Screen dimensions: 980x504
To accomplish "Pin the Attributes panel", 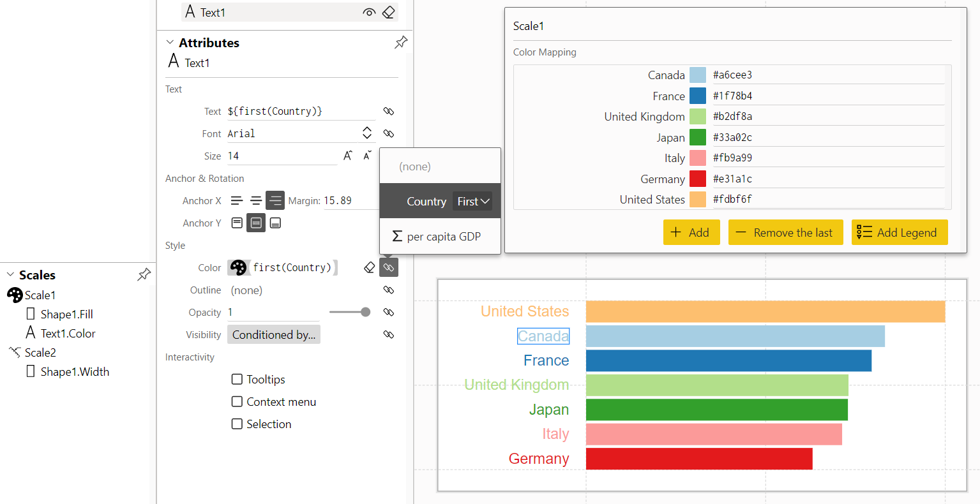I will [401, 43].
